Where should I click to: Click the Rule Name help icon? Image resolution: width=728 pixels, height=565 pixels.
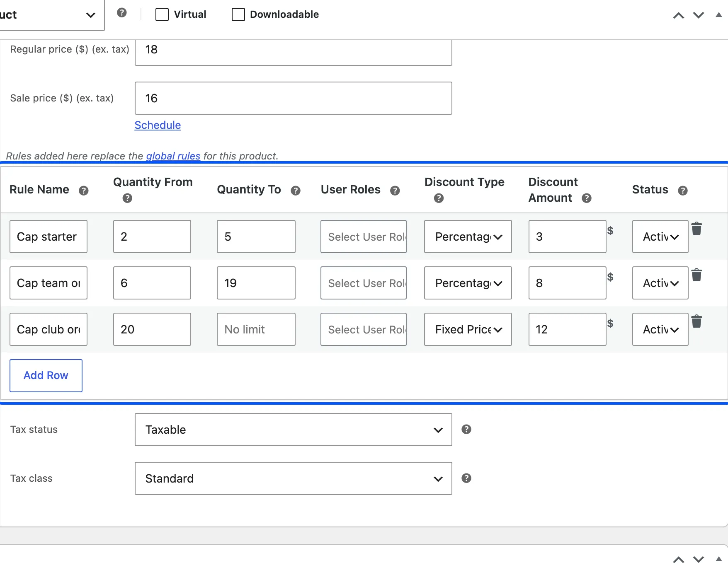84,191
